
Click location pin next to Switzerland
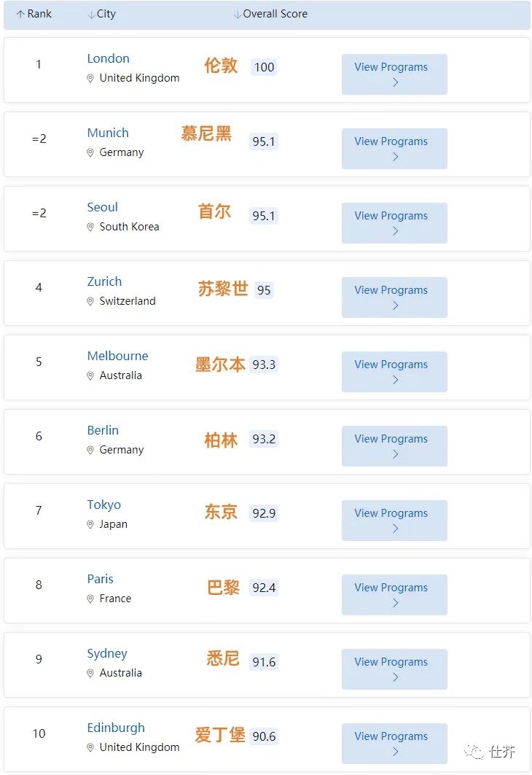click(x=90, y=301)
